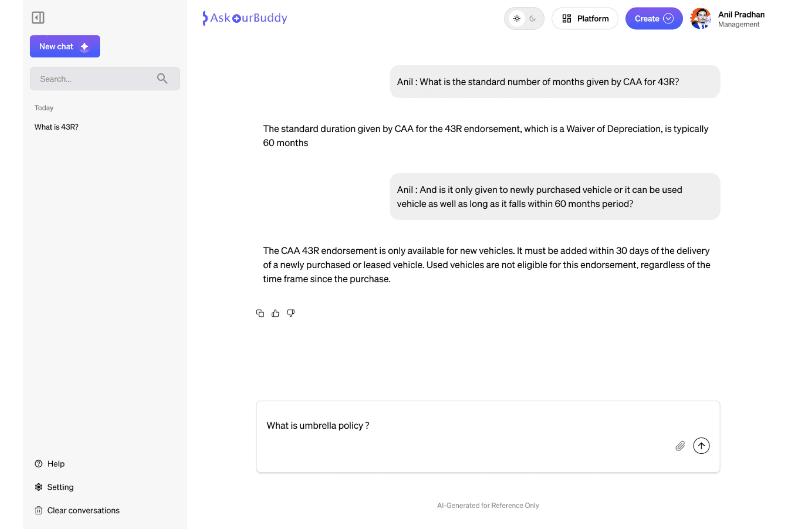Attach a file with paperclip icon
This screenshot has height=529, width=812.
point(680,446)
